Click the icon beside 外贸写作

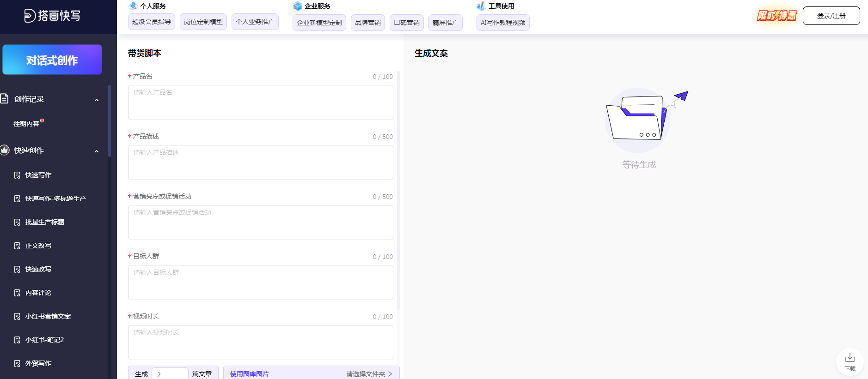tap(17, 363)
